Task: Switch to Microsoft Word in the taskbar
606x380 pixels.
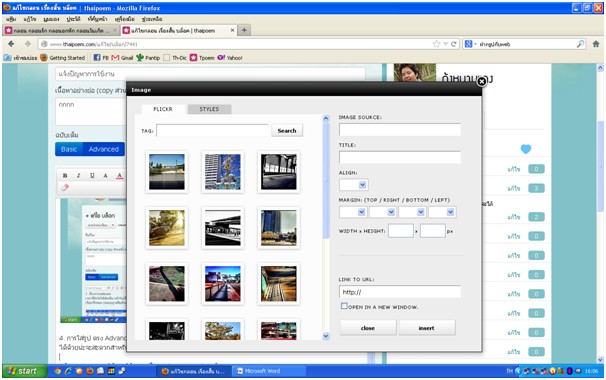Action: tap(269, 371)
